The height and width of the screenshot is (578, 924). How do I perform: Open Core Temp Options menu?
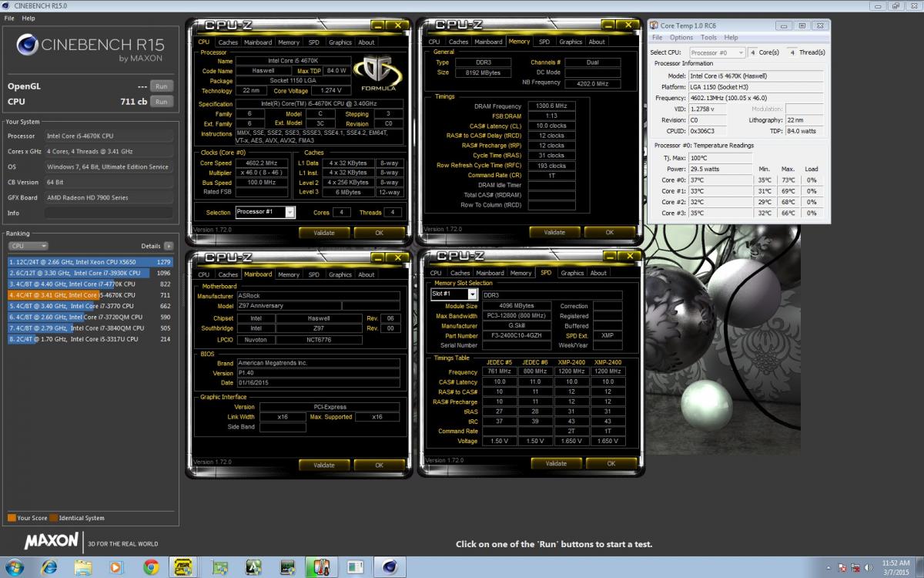coord(681,37)
